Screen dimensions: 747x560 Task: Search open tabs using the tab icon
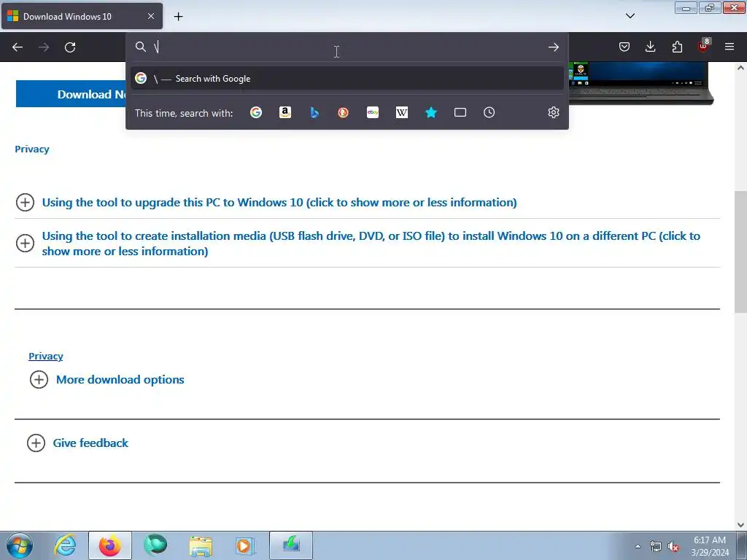tap(460, 113)
